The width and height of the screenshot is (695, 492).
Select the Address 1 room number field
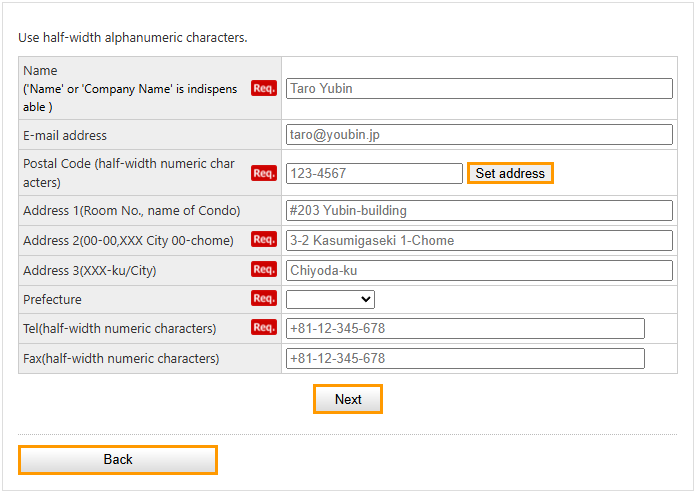(479, 210)
